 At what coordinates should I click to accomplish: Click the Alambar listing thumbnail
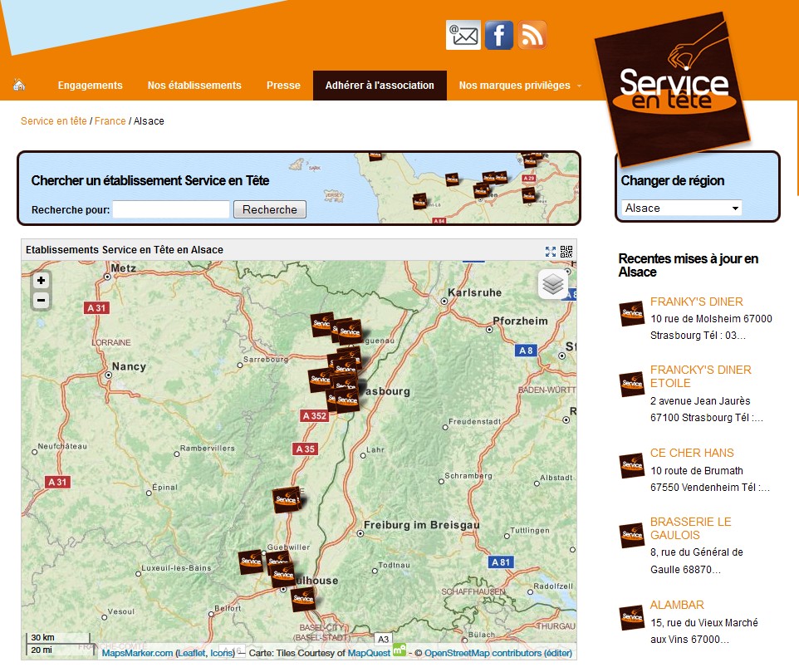632,617
